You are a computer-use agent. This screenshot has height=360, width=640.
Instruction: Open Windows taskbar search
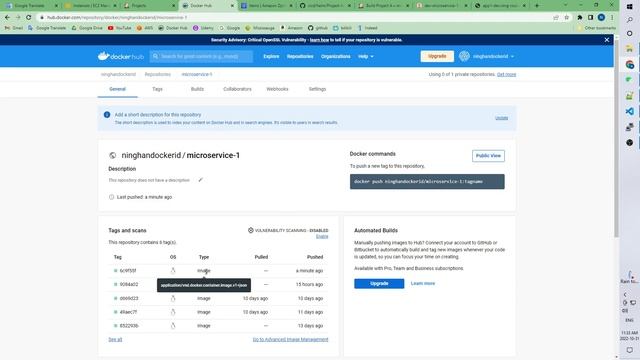(629, 20)
